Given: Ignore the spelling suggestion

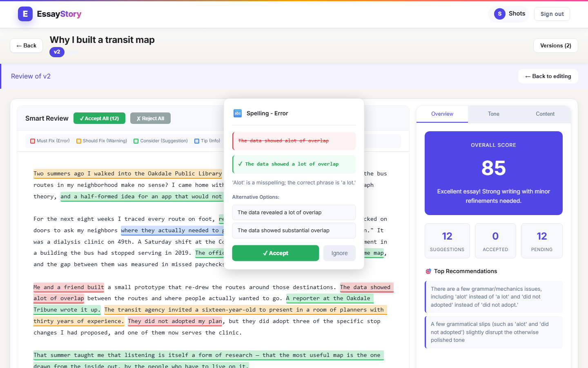Looking at the screenshot, I should point(339,253).
